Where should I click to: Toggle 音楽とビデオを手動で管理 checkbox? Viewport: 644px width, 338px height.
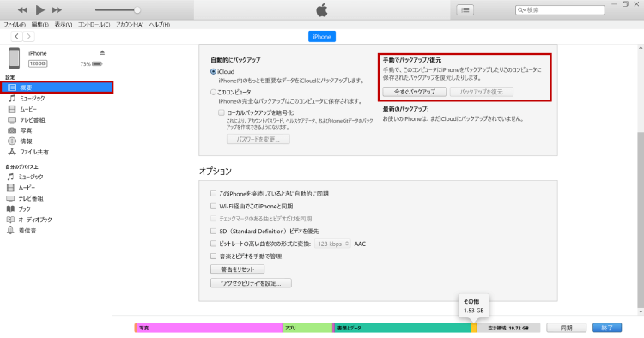point(213,257)
